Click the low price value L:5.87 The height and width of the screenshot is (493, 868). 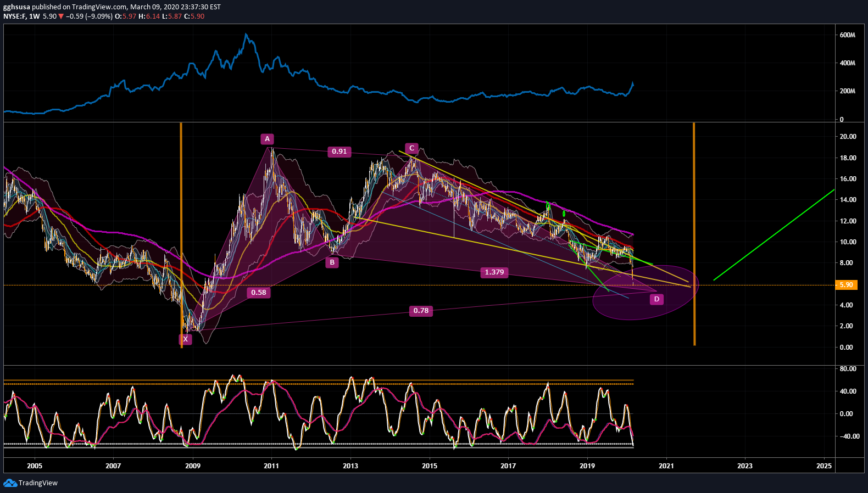[172, 16]
